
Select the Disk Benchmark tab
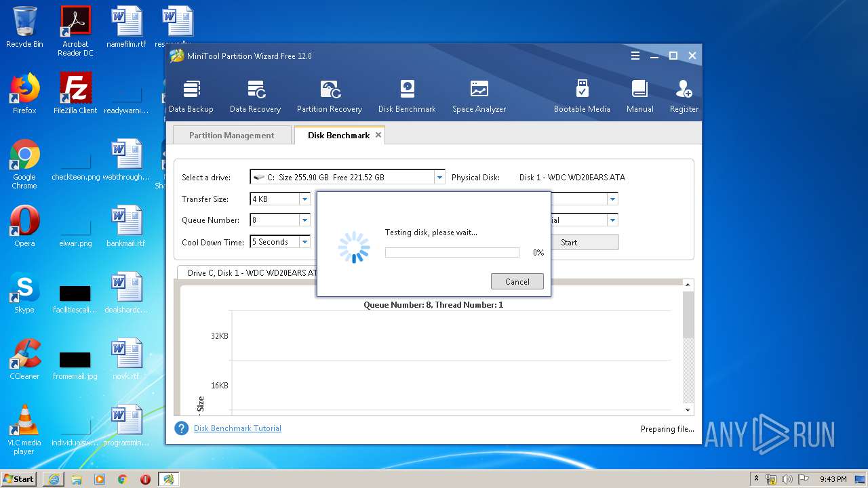[338, 135]
